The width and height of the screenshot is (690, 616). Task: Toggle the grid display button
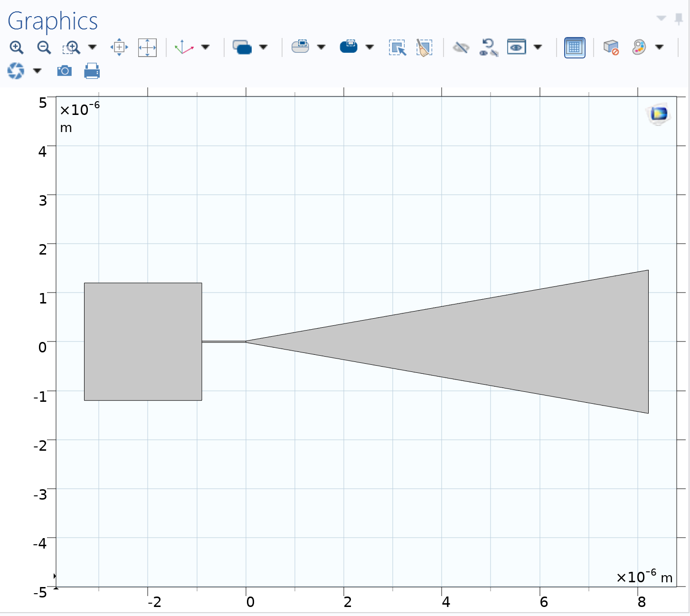click(x=574, y=47)
